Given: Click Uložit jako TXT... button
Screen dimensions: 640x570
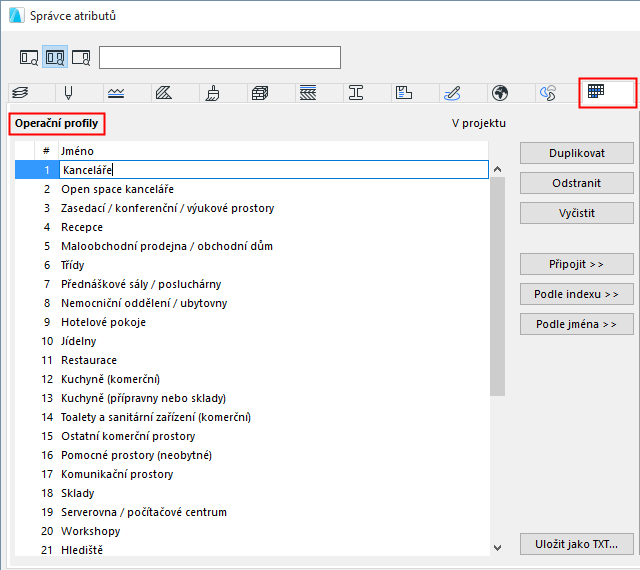Looking at the screenshot, I should 576,544.
